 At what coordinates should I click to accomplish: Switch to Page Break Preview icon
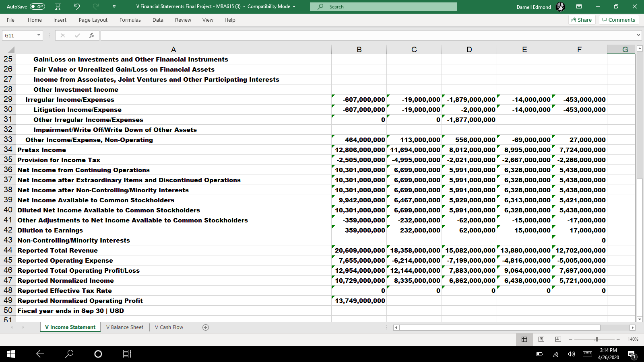tap(558, 339)
